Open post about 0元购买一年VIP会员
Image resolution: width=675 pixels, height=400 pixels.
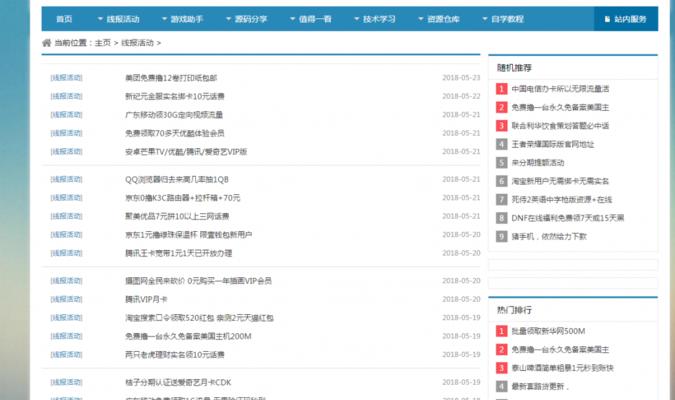tap(198, 281)
